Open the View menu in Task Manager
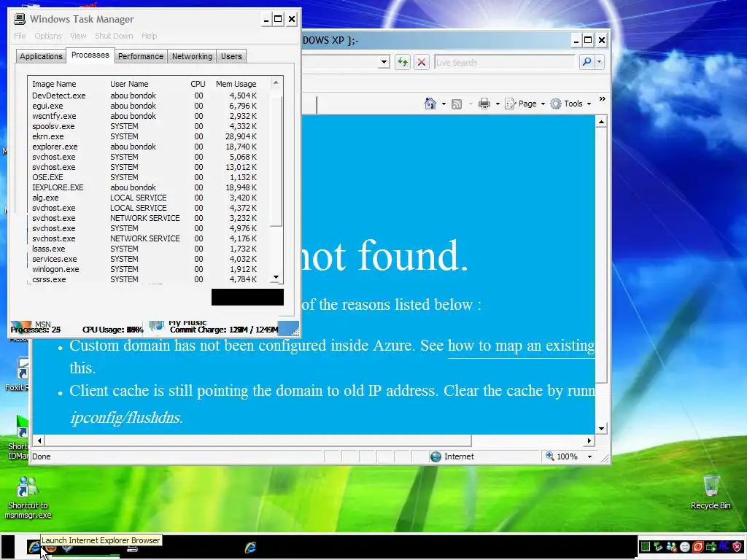 [78, 36]
